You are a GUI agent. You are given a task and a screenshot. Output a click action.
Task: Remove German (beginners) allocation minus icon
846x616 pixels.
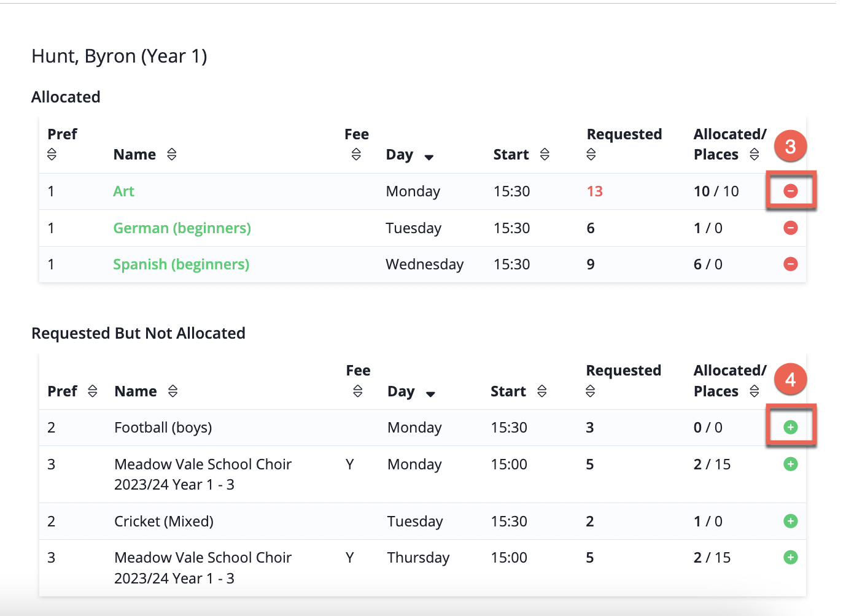pos(791,228)
